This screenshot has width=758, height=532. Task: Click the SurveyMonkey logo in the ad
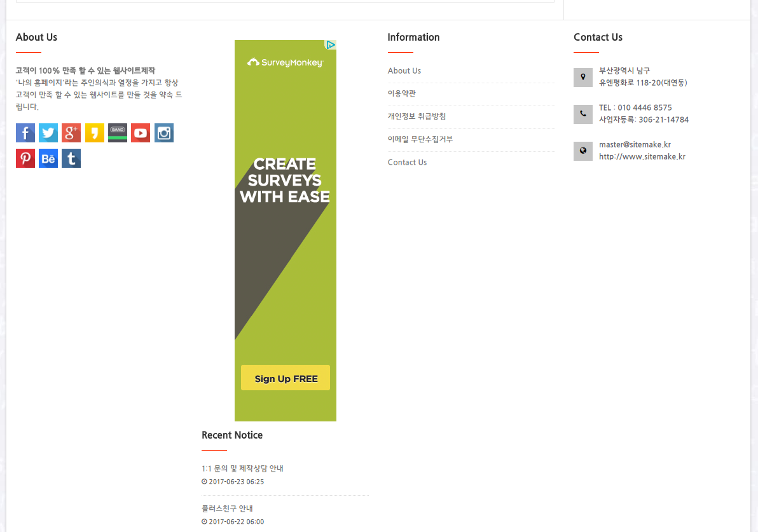[x=286, y=62]
